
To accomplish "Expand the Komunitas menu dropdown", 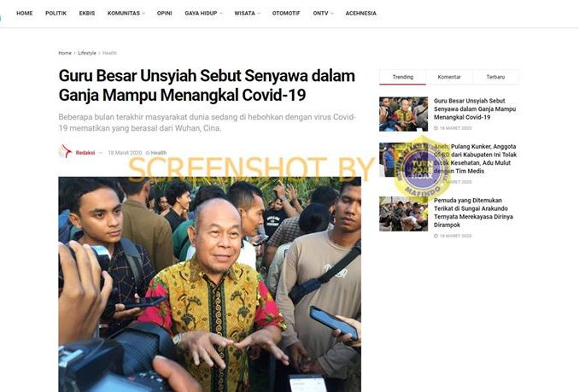I will click(x=126, y=14).
